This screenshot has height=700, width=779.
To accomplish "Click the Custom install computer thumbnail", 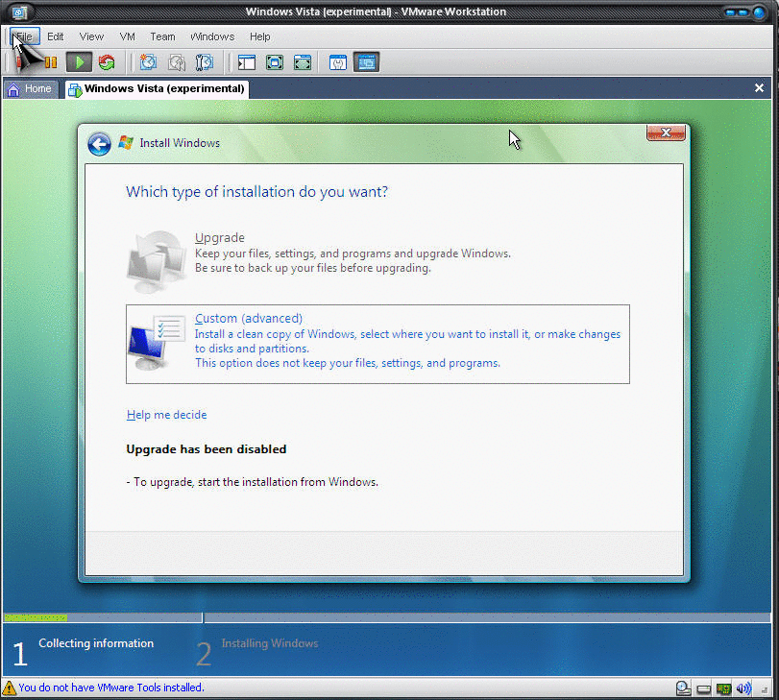I will (x=156, y=343).
